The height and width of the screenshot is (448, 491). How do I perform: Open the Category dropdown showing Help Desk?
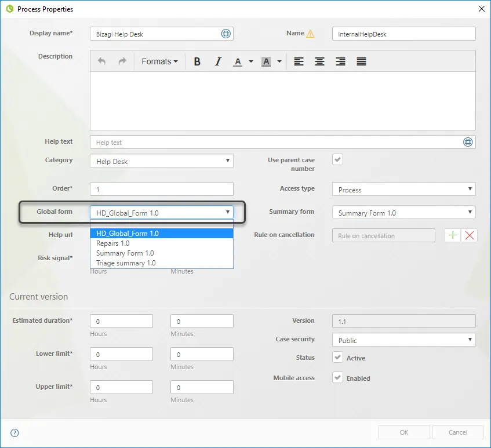click(162, 161)
